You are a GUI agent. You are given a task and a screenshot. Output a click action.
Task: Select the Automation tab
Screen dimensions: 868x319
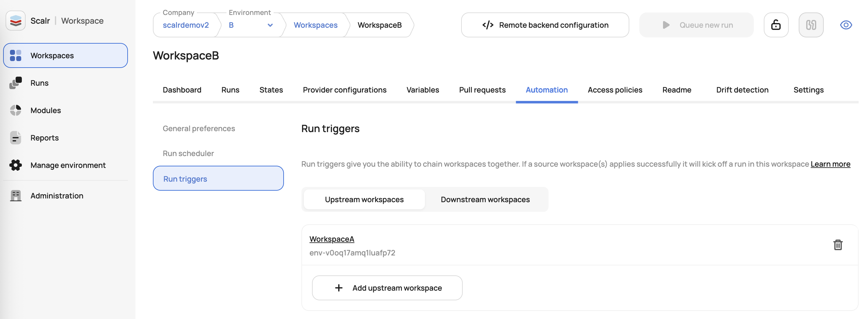coord(547,90)
